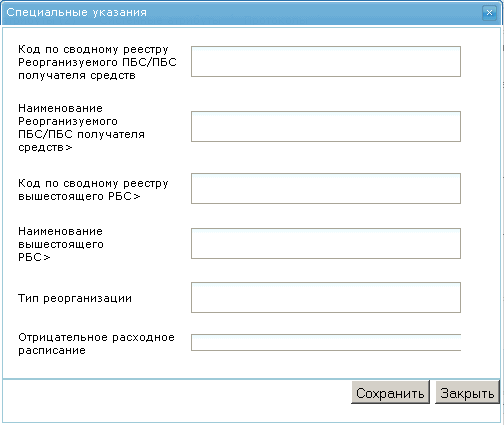Click the Специальные указания title bar
Screen dimensions: 504x425
[242, 13]
